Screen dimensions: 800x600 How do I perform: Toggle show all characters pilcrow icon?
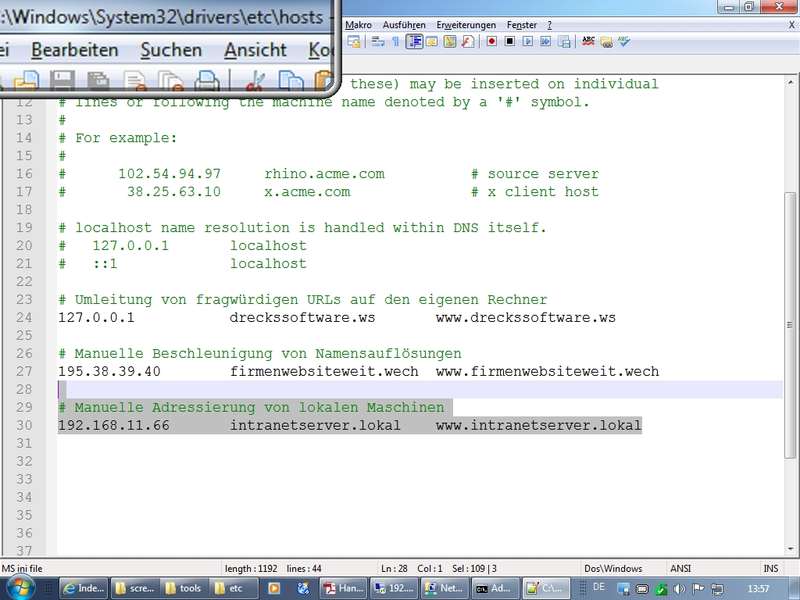(x=395, y=42)
